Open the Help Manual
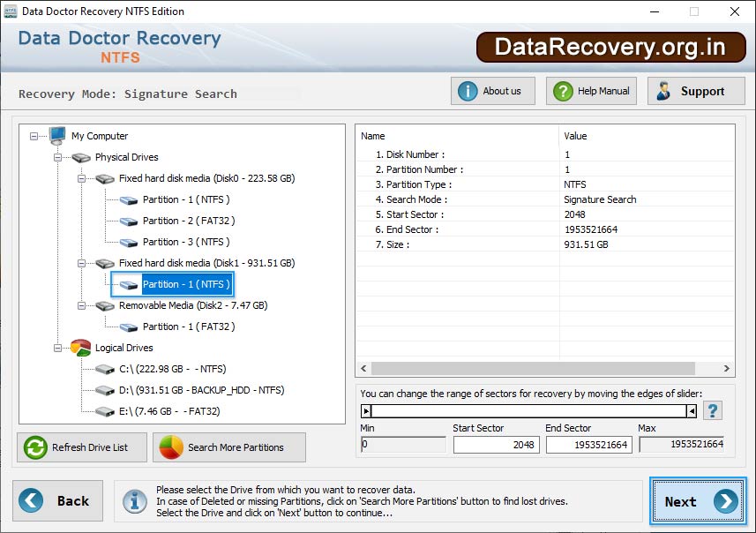The width and height of the screenshot is (756, 533). pos(591,91)
